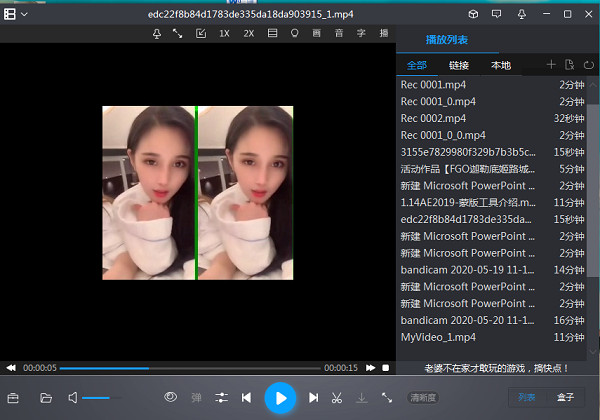Open the 3D box icon in title bar
Screen dimensions: 600x420
[x=473, y=15]
